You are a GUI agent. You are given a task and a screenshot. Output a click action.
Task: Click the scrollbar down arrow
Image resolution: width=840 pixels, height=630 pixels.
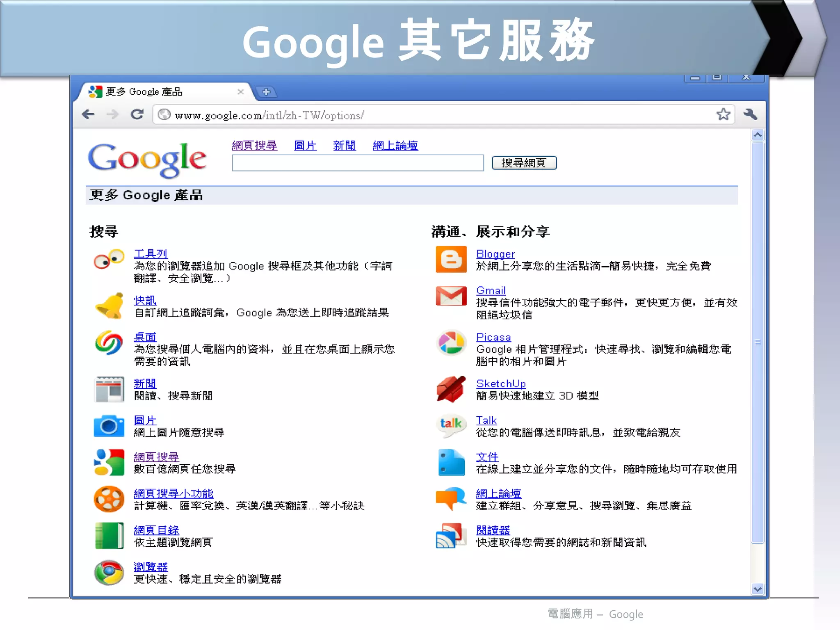(x=758, y=589)
